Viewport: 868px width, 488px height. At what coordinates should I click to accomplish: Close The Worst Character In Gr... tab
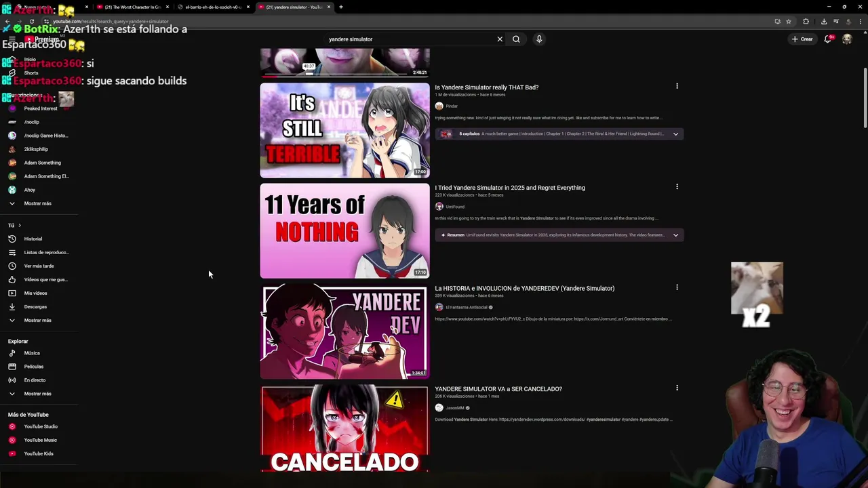point(167,7)
